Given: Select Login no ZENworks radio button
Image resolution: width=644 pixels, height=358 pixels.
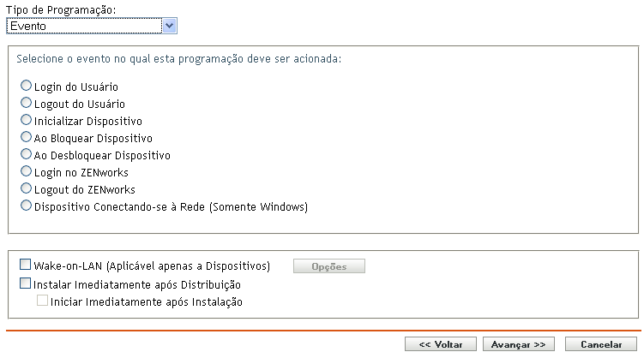Looking at the screenshot, I should click(x=26, y=171).
